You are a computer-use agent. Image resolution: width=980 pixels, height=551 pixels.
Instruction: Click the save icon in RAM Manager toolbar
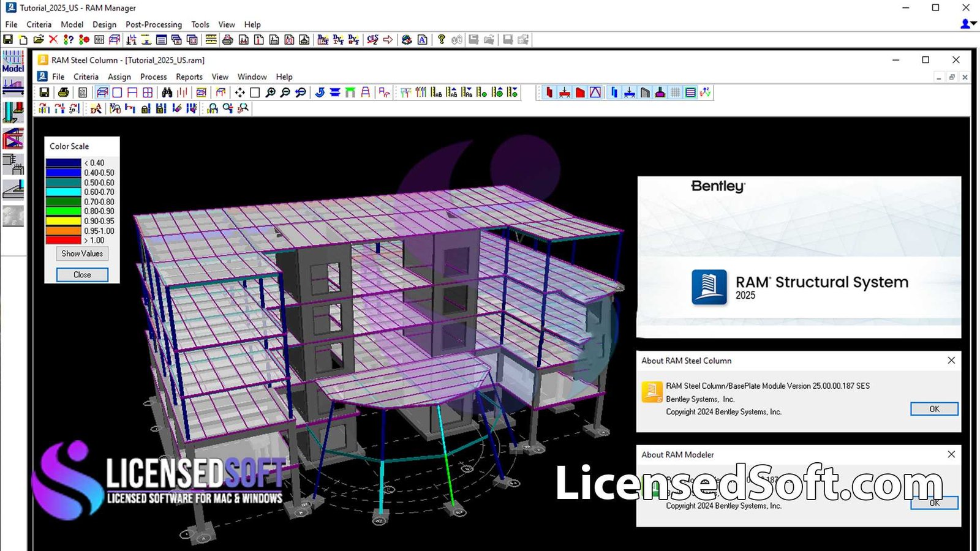tap(8, 40)
